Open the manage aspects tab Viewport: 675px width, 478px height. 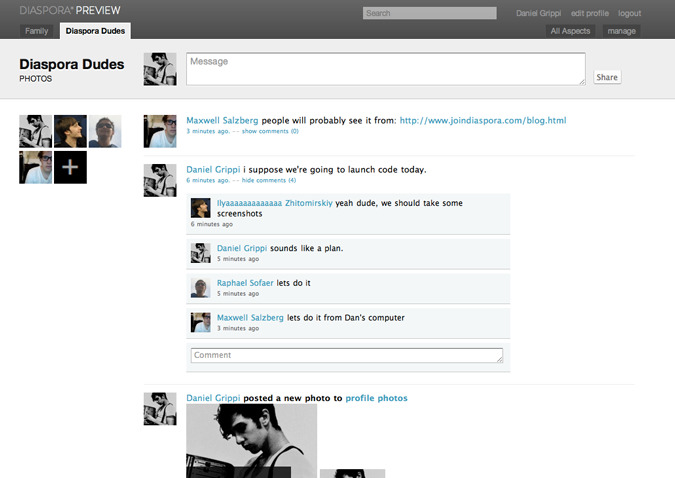coord(622,31)
